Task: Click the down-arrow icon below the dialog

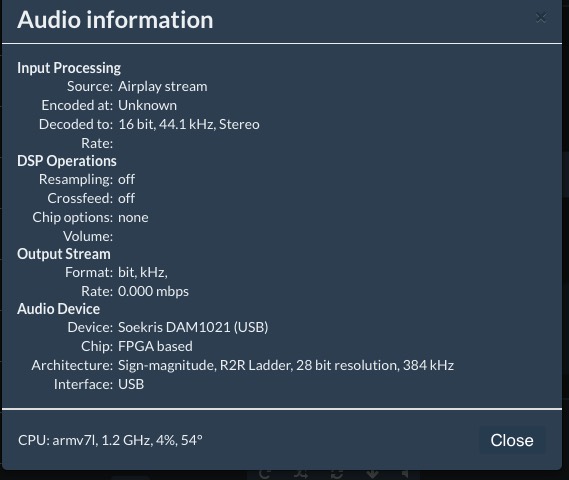Action: click(372, 474)
